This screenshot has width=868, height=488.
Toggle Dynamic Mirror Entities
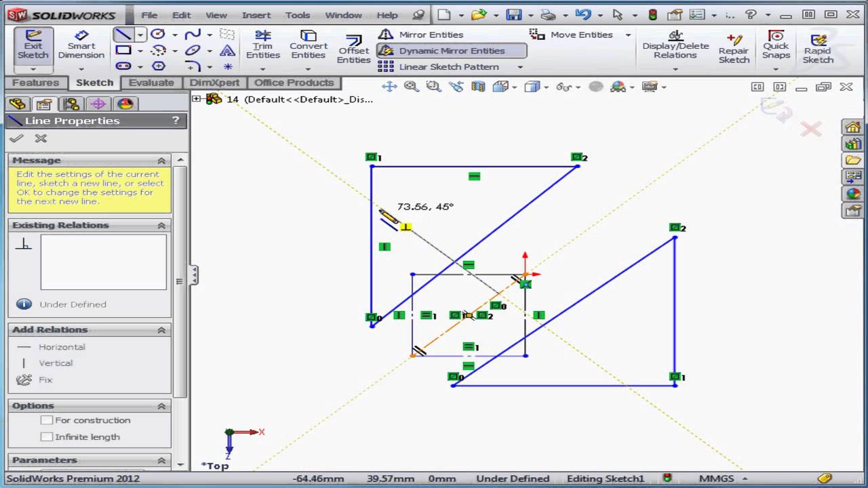pyautogui.click(x=451, y=51)
